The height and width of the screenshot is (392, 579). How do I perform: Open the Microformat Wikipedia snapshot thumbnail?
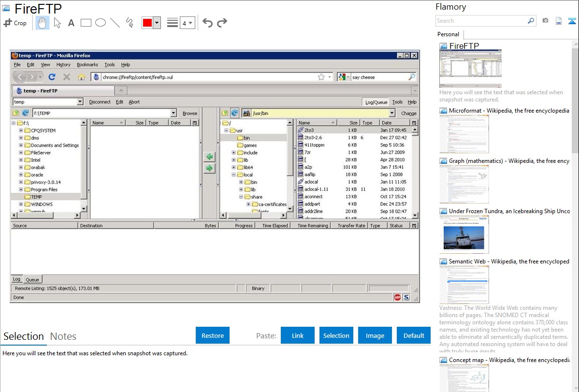(x=464, y=134)
